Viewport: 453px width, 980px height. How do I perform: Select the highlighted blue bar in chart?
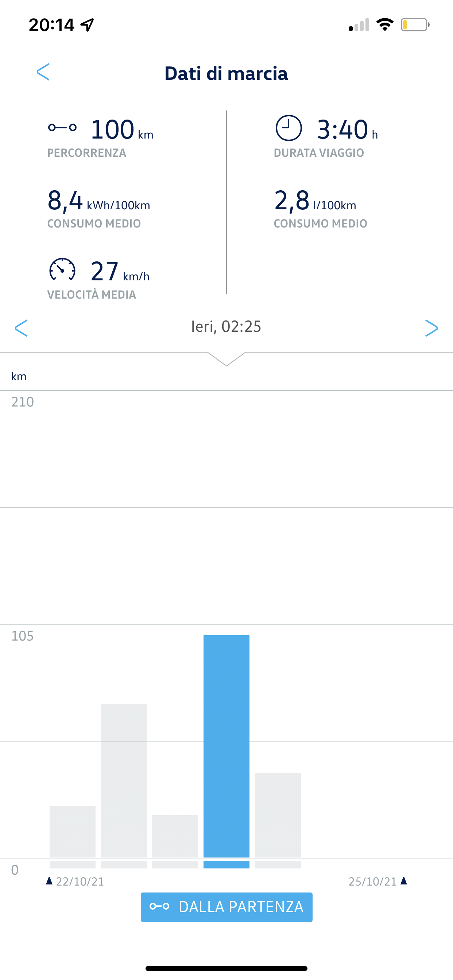coord(226,746)
